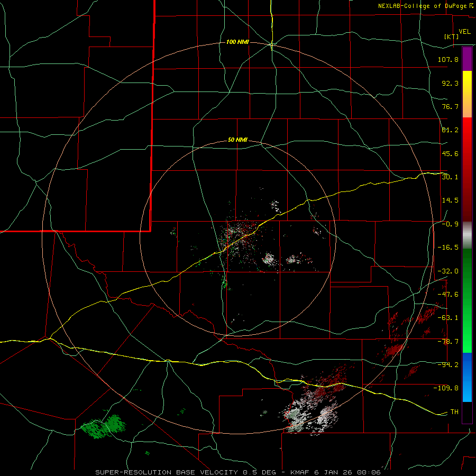Click the -94.2 velocity scale value

[448, 365]
